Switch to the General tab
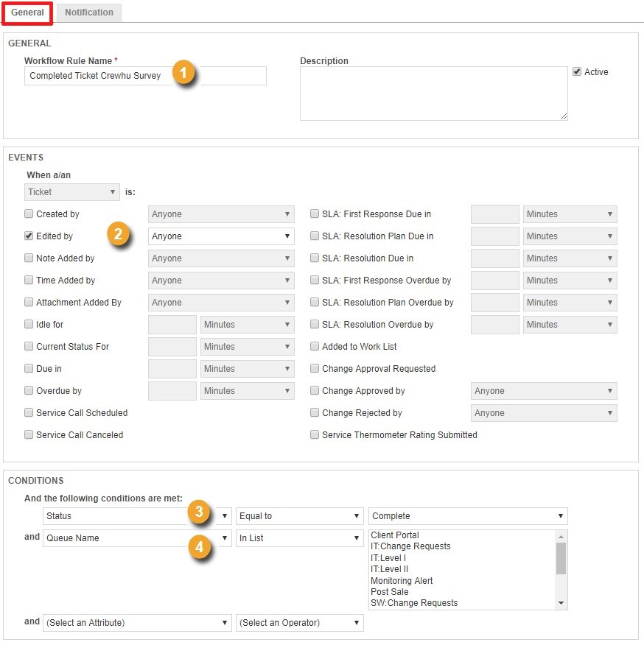644x645 pixels. (27, 13)
